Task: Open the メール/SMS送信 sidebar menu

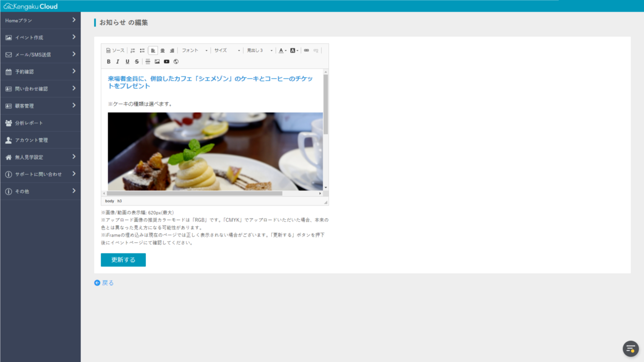Action: [x=29, y=54]
